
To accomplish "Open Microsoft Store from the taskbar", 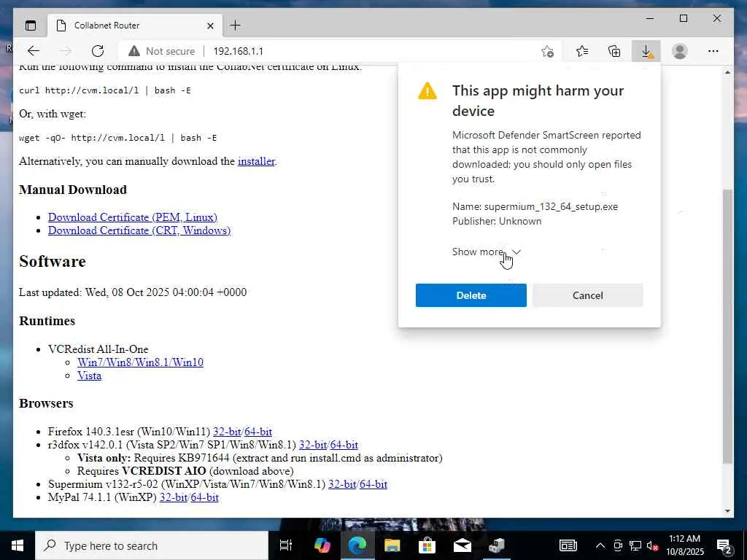I will 427,545.
